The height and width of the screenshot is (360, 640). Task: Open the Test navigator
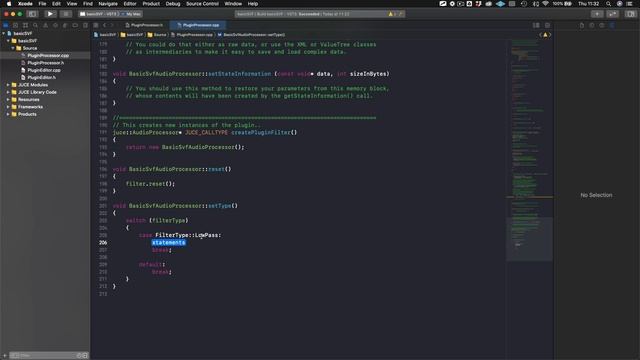55,25
